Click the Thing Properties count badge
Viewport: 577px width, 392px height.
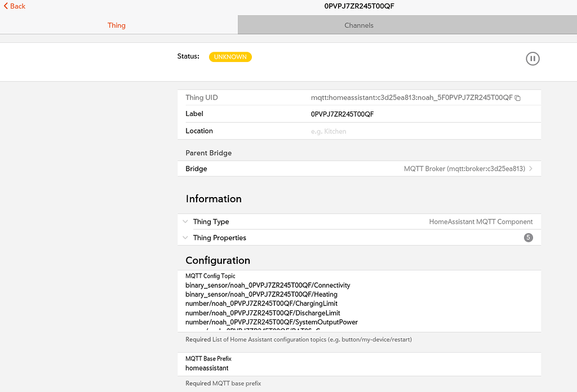[528, 238]
